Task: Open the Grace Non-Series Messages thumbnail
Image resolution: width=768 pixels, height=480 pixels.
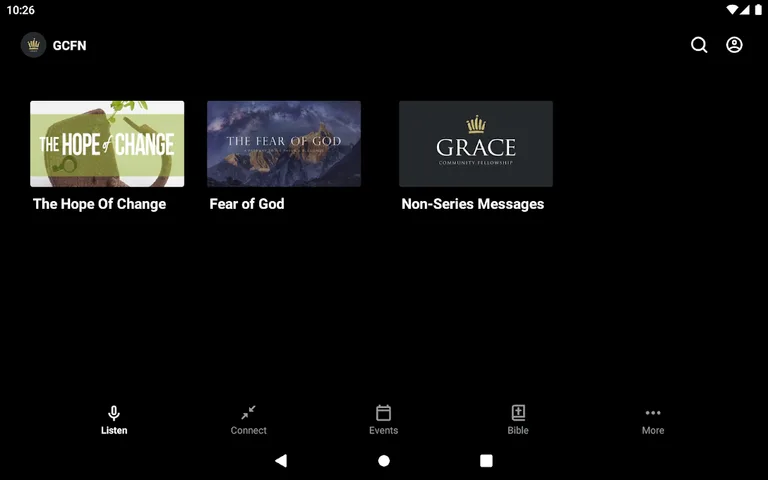Action: [x=476, y=144]
